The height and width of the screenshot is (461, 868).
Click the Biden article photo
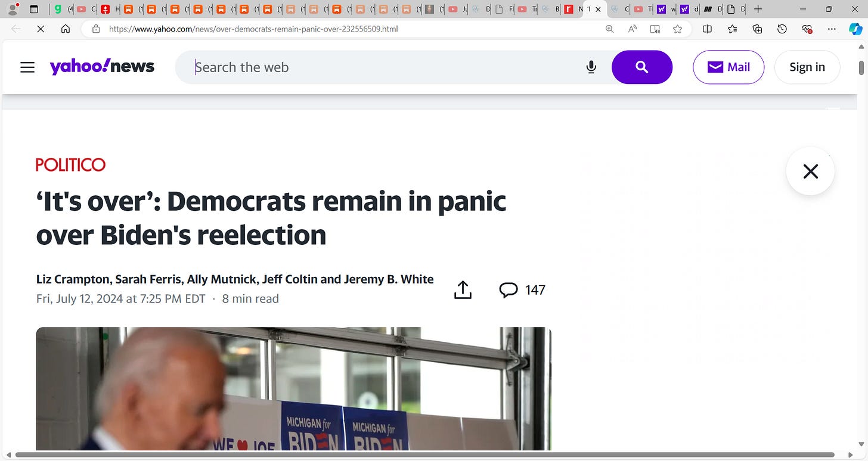pyautogui.click(x=293, y=388)
